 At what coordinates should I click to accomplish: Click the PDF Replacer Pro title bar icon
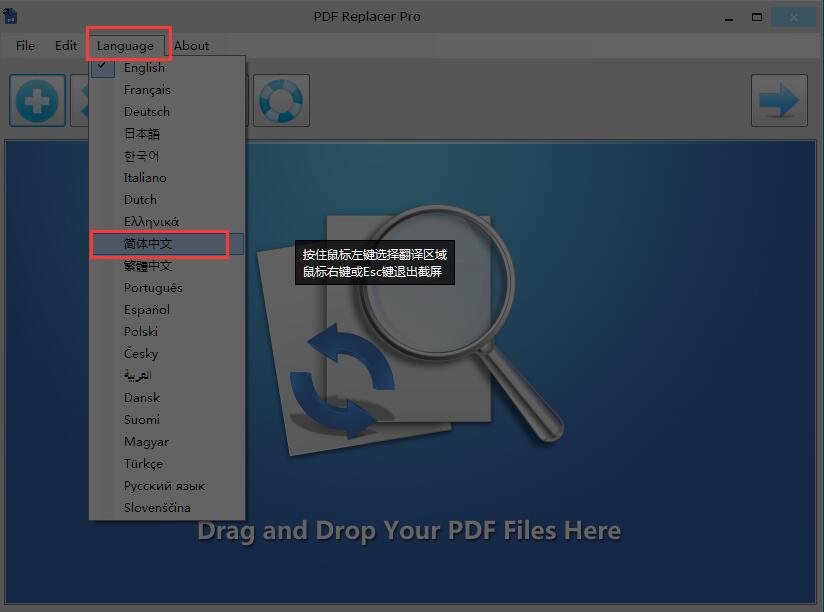[10, 16]
